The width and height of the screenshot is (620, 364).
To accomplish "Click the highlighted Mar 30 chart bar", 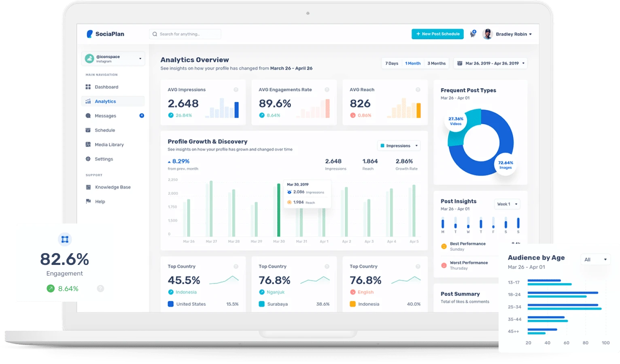I will tap(278, 210).
